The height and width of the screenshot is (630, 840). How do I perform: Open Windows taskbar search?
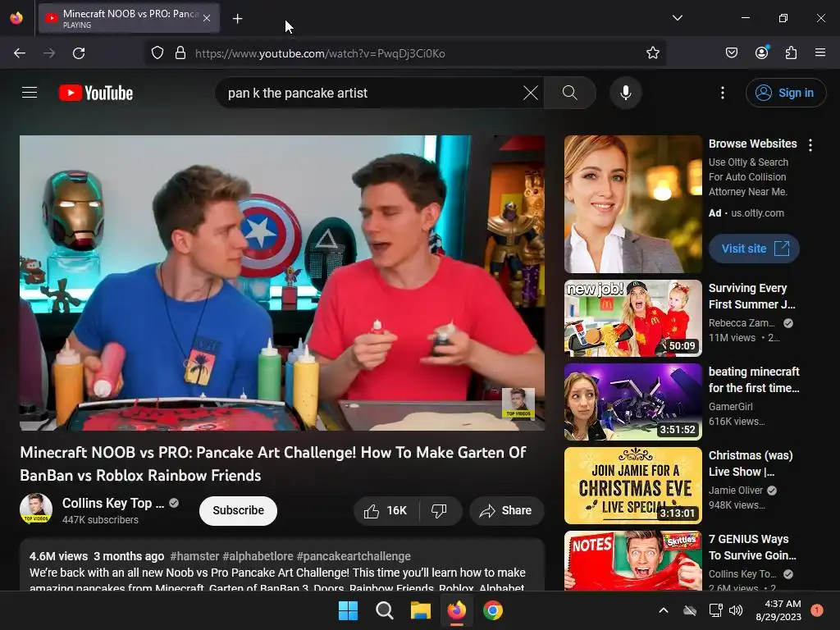(x=384, y=610)
